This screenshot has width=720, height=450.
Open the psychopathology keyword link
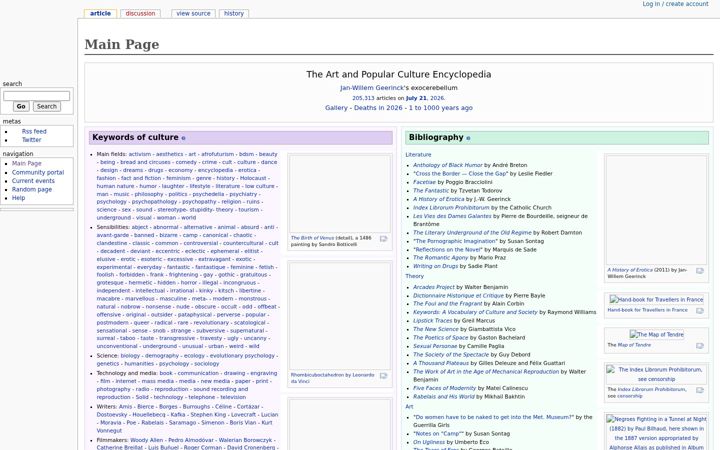click(154, 202)
